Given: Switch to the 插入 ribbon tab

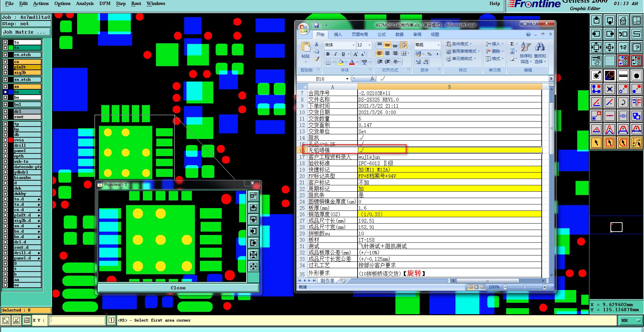Looking at the screenshot, I should point(338,34).
